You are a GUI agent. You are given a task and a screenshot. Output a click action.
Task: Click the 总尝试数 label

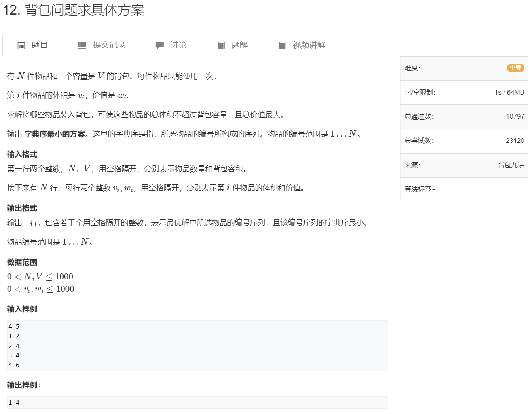click(419, 141)
